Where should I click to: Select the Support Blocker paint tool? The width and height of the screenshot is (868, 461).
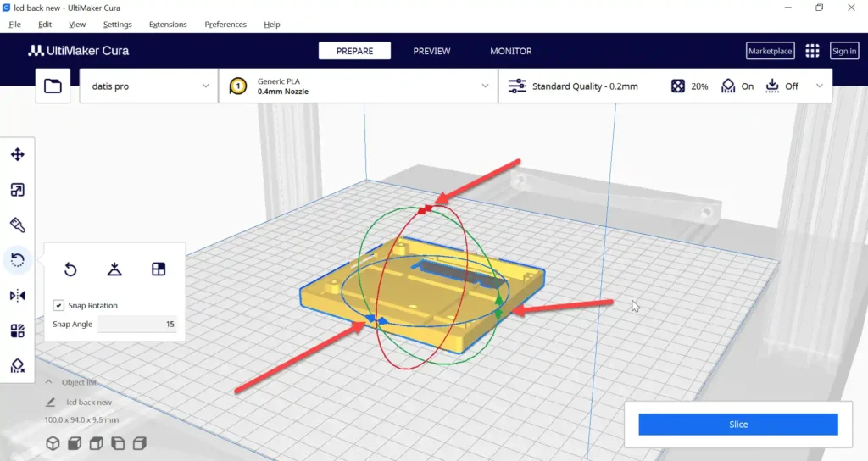click(18, 225)
